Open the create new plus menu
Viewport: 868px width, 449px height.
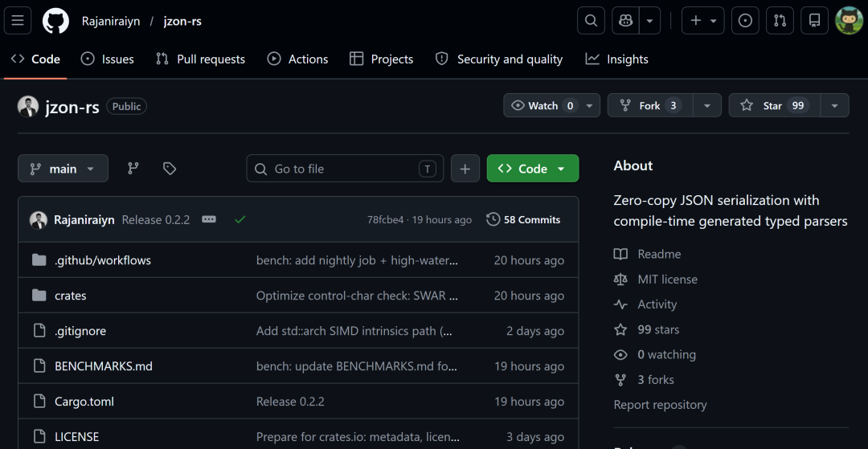click(703, 21)
